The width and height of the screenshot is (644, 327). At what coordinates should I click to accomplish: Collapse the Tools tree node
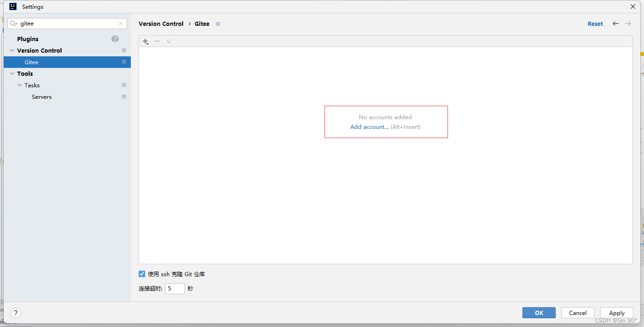point(12,73)
